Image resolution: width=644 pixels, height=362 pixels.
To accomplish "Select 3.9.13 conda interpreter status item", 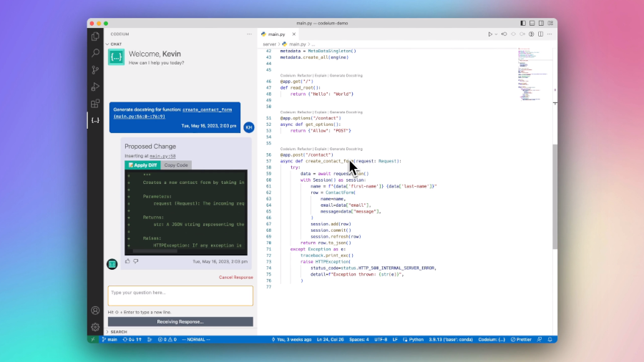I will tap(451, 339).
